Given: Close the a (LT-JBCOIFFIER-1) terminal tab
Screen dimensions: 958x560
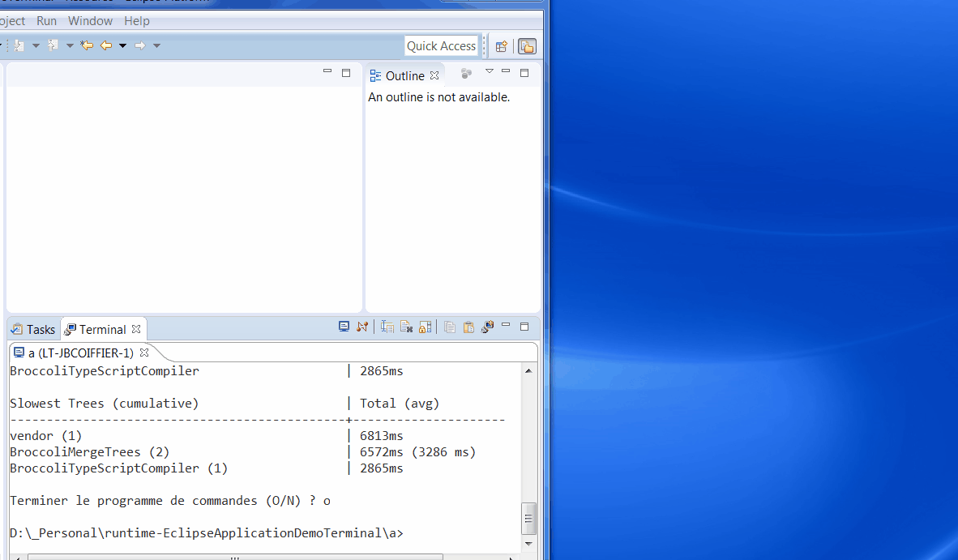Looking at the screenshot, I should pos(144,353).
